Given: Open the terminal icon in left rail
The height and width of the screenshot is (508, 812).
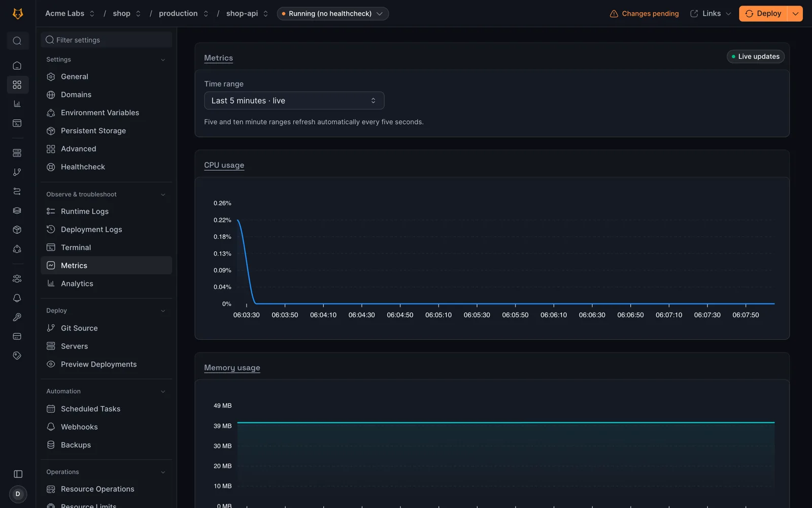Looking at the screenshot, I should [17, 123].
